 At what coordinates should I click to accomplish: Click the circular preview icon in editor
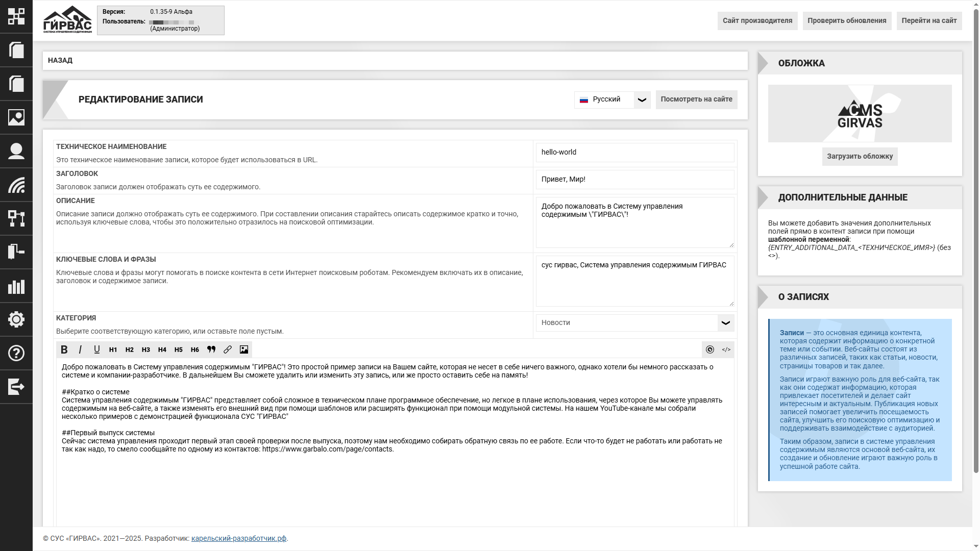point(710,349)
